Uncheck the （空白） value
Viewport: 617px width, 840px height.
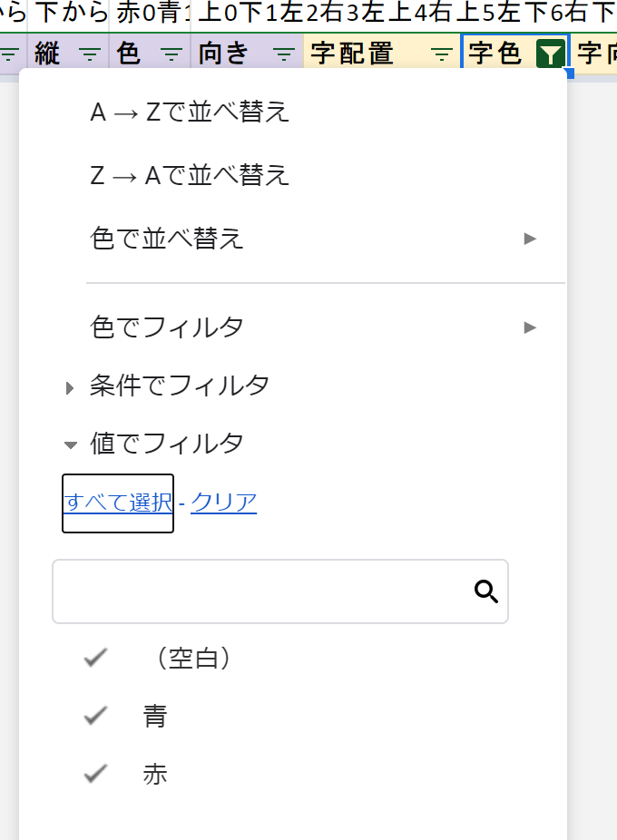(95, 659)
